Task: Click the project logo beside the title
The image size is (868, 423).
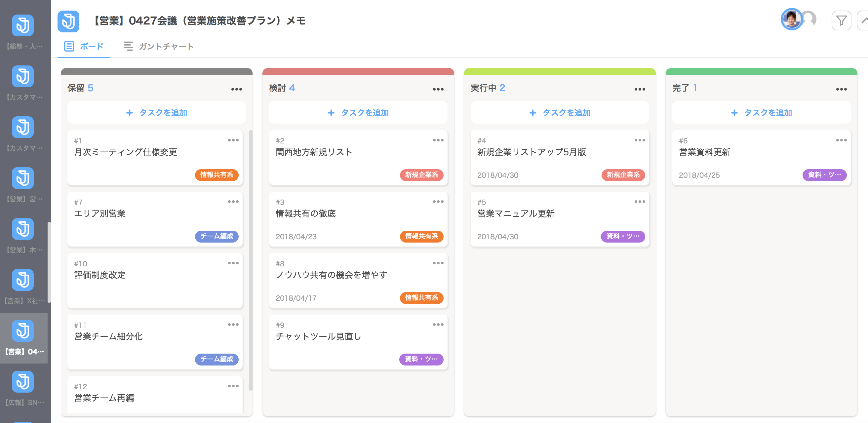Action: [68, 21]
